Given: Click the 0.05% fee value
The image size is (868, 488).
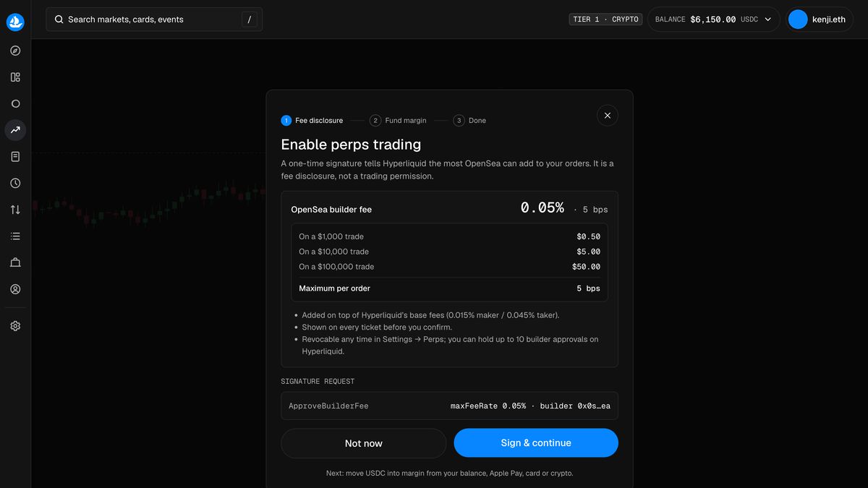Looking at the screenshot, I should tap(542, 208).
